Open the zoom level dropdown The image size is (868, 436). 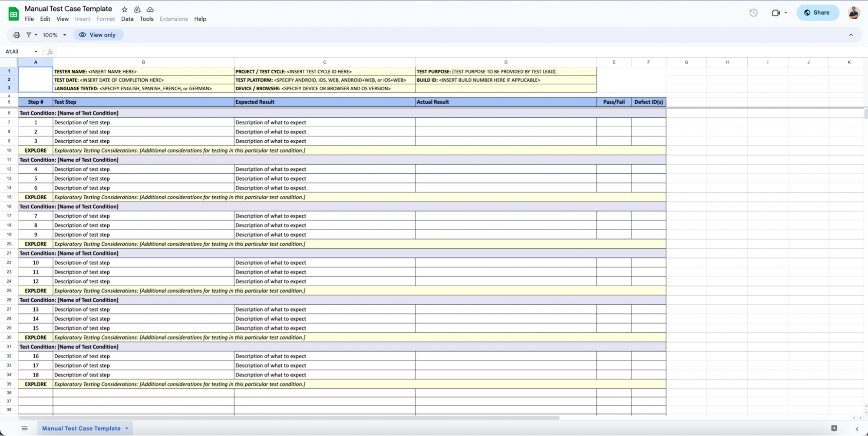[x=54, y=35]
